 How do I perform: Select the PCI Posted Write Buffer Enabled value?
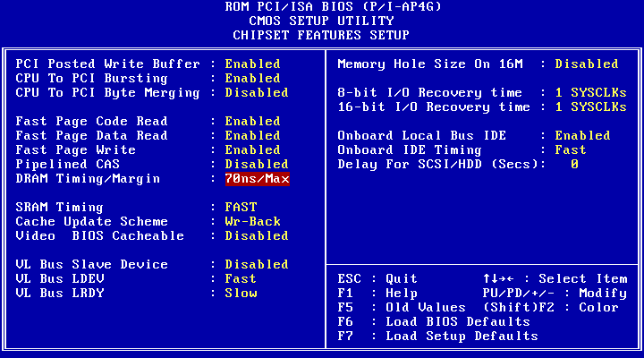click(x=252, y=64)
